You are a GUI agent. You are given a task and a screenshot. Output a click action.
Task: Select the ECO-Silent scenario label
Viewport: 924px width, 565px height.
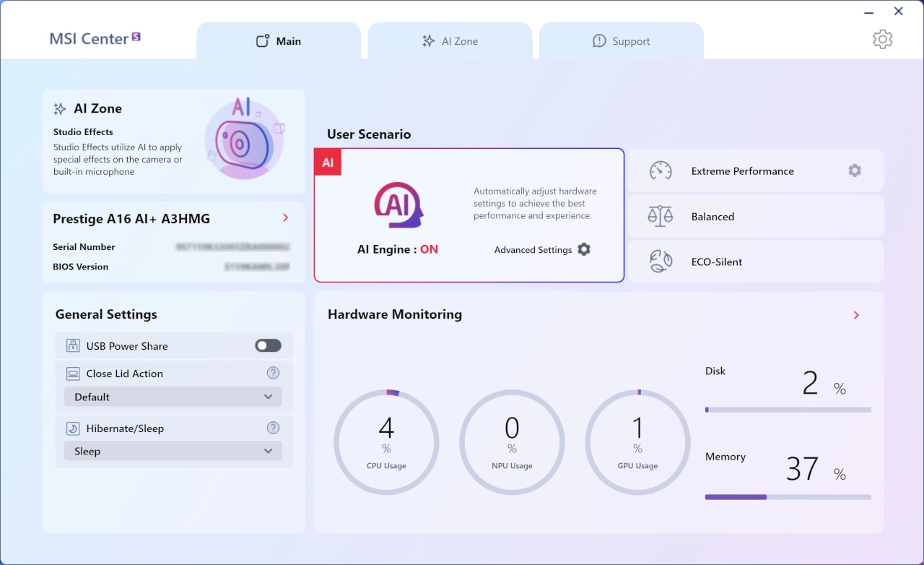[716, 262]
